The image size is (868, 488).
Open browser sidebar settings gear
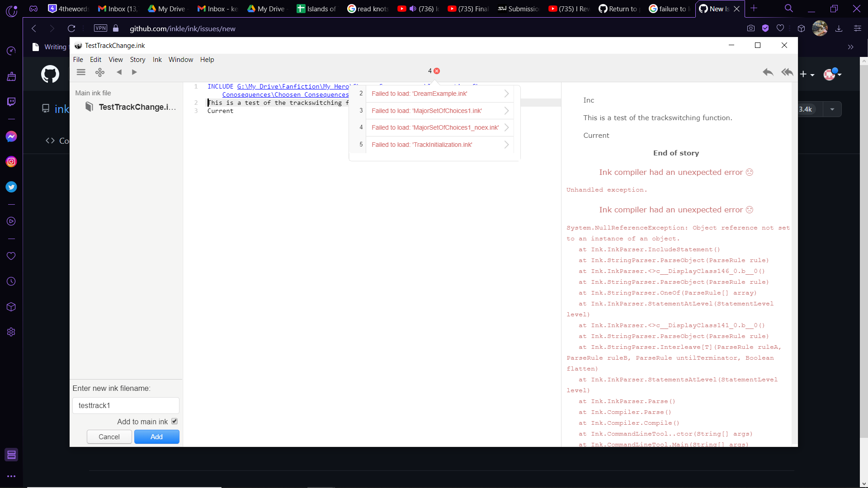point(11,332)
